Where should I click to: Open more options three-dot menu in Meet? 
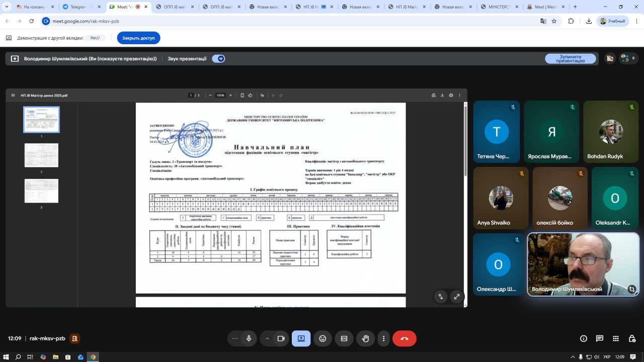(384, 338)
